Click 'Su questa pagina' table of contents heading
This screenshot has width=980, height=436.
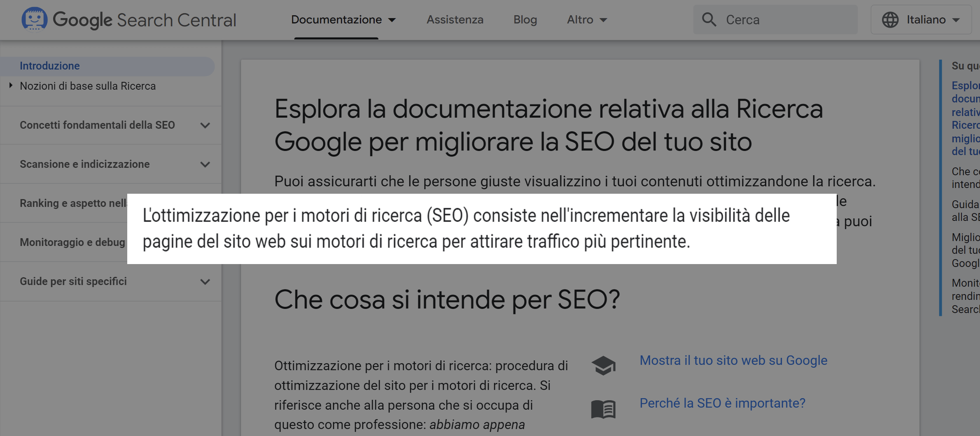(x=966, y=66)
